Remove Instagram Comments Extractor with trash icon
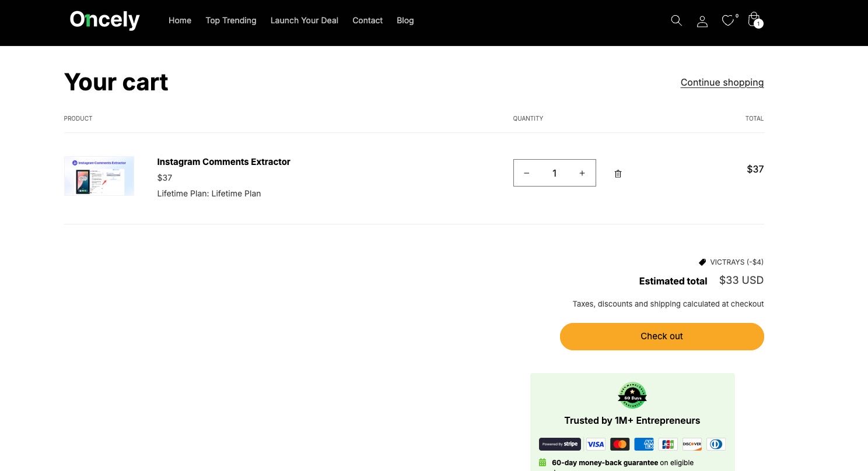868x471 pixels. (618, 174)
